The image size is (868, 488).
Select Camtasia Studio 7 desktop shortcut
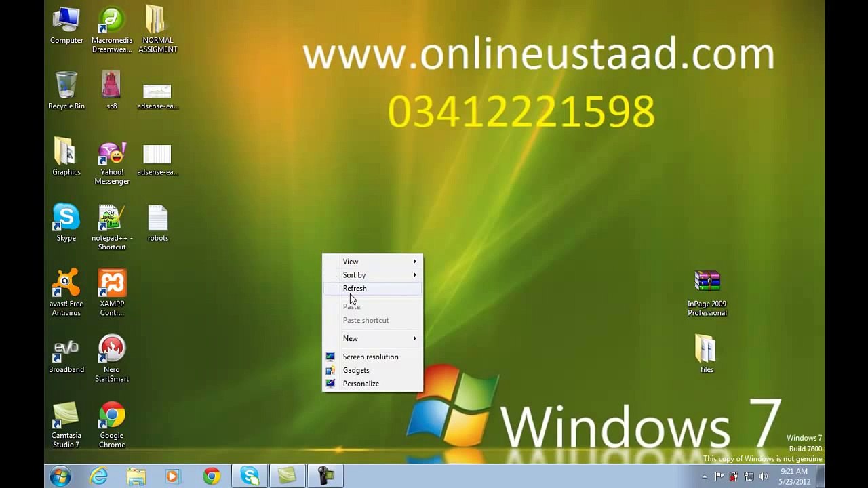coord(66,425)
